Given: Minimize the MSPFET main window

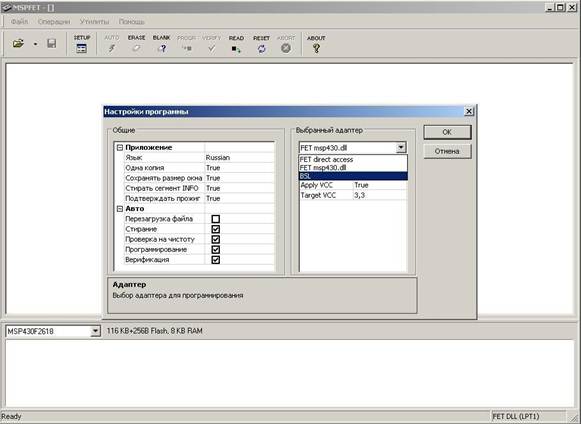Looking at the screenshot, I should coord(550,7).
